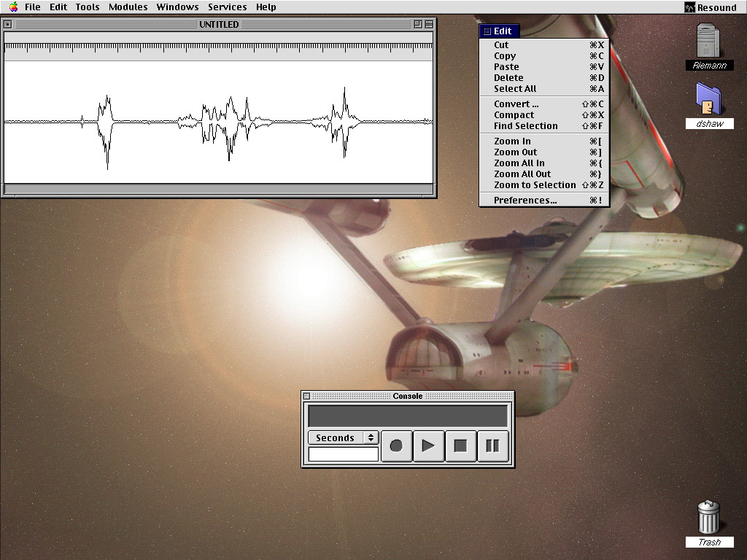The image size is (747, 560).
Task: Click the torn-off Edit menu title box
Action: click(487, 31)
